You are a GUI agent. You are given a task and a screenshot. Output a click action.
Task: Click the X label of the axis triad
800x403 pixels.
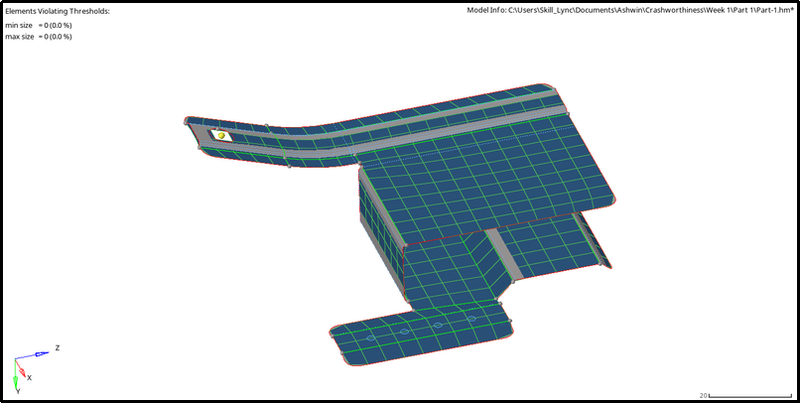click(29, 377)
